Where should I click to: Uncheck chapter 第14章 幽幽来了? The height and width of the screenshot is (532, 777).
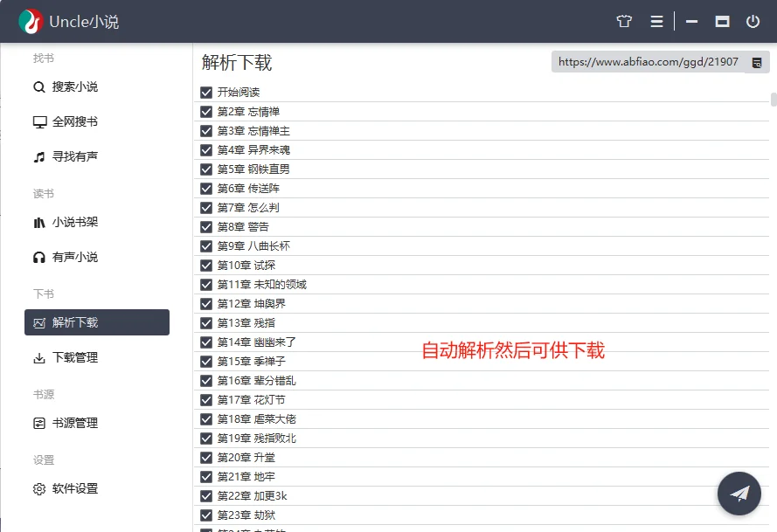click(205, 342)
